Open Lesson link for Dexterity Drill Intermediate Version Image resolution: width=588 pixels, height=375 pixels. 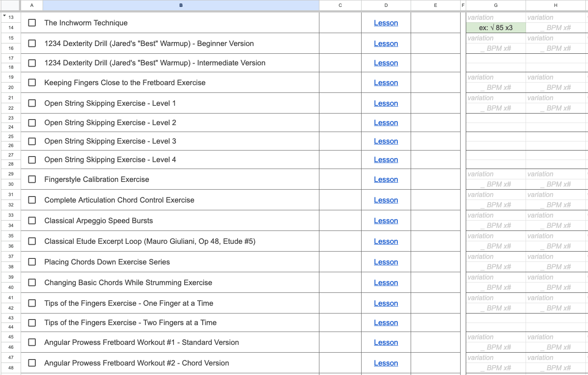[386, 63]
